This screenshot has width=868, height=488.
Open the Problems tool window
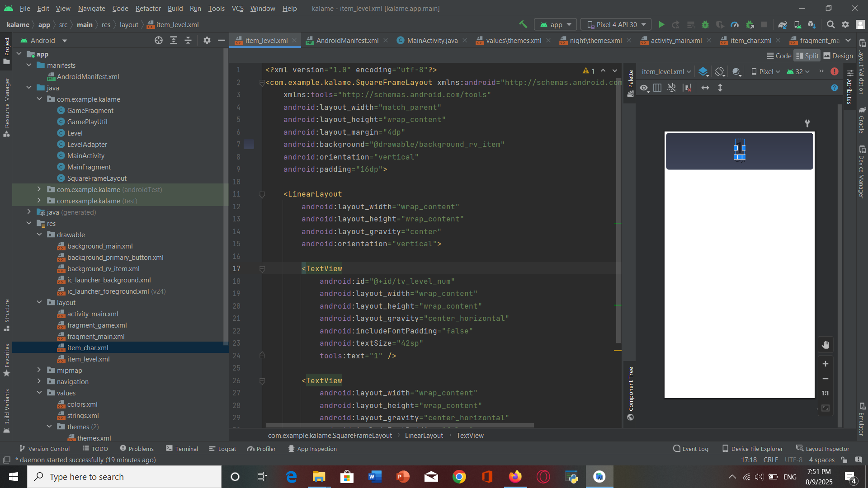point(137,449)
